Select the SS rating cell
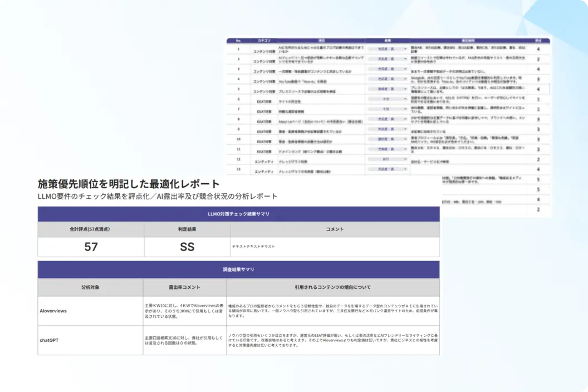This screenshot has height=392, width=588. (x=187, y=247)
